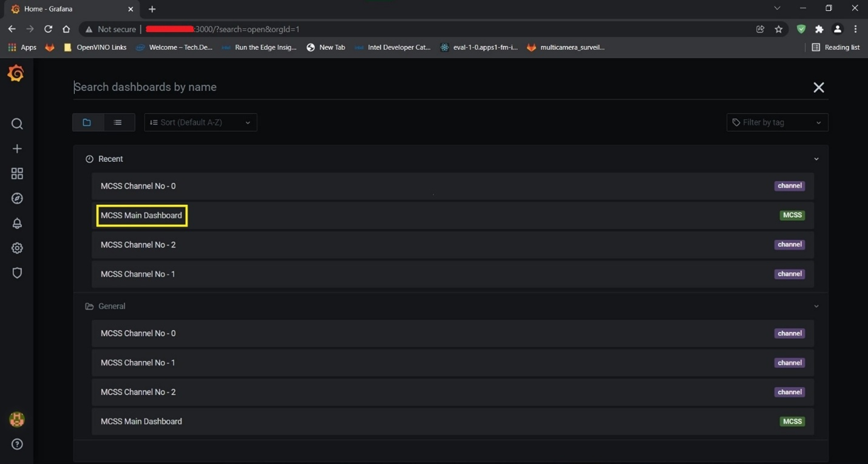Open MCSS Channel No - 2 under General
This screenshot has height=464, width=868.
(138, 392)
